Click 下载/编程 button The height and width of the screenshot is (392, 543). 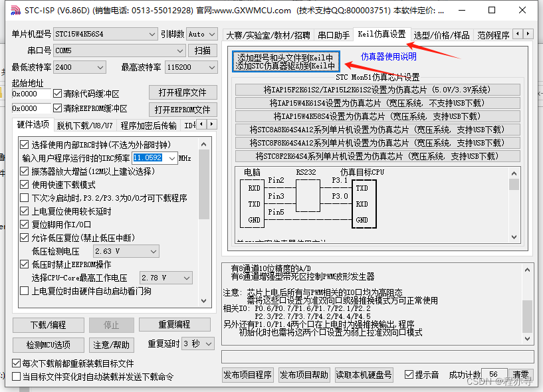pos(48,325)
